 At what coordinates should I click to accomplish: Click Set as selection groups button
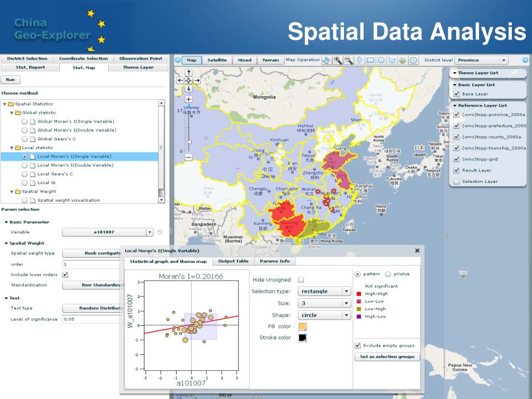pyautogui.click(x=387, y=357)
